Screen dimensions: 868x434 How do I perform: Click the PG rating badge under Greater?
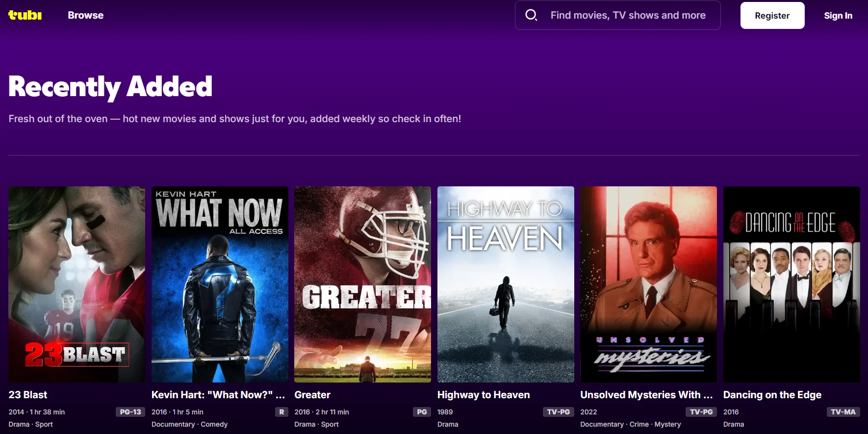[422, 412]
